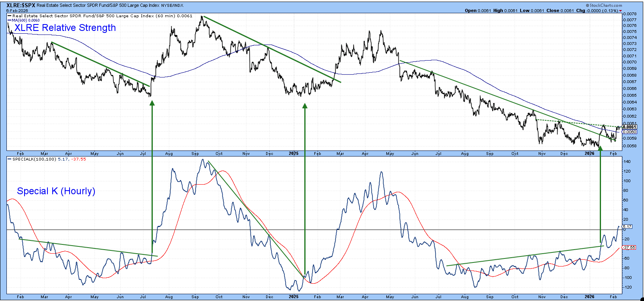The image size is (644, 301).
Task: Click the 2025 year marker on upper axis
Action: point(293,154)
